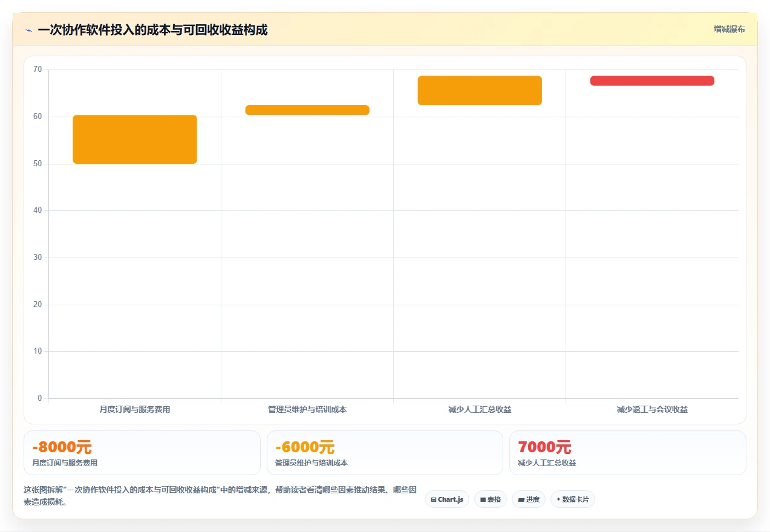
Task: Click the y-axis value 10
Action: tap(38, 351)
